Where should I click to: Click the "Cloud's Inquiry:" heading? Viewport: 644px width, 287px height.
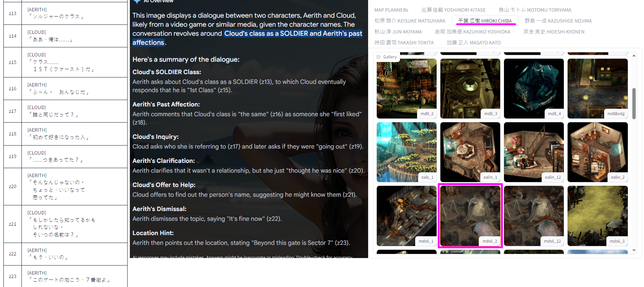(x=155, y=137)
